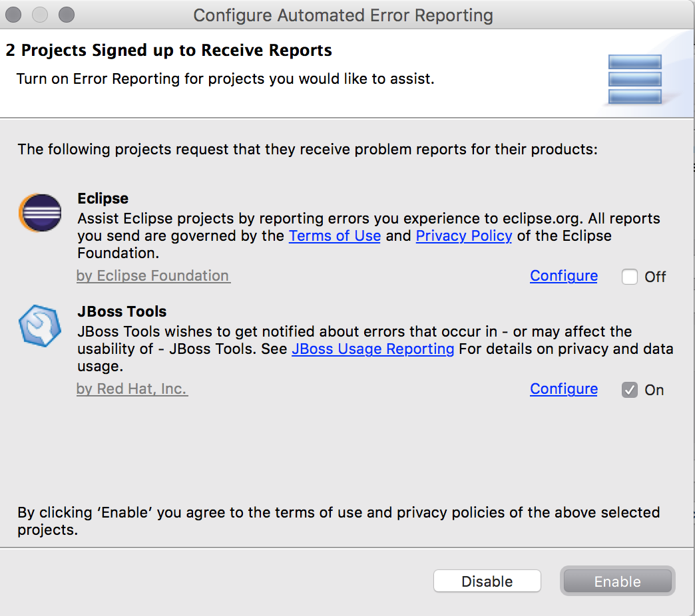Click the bold Eclipse project heading
The image size is (695, 616).
(103, 199)
